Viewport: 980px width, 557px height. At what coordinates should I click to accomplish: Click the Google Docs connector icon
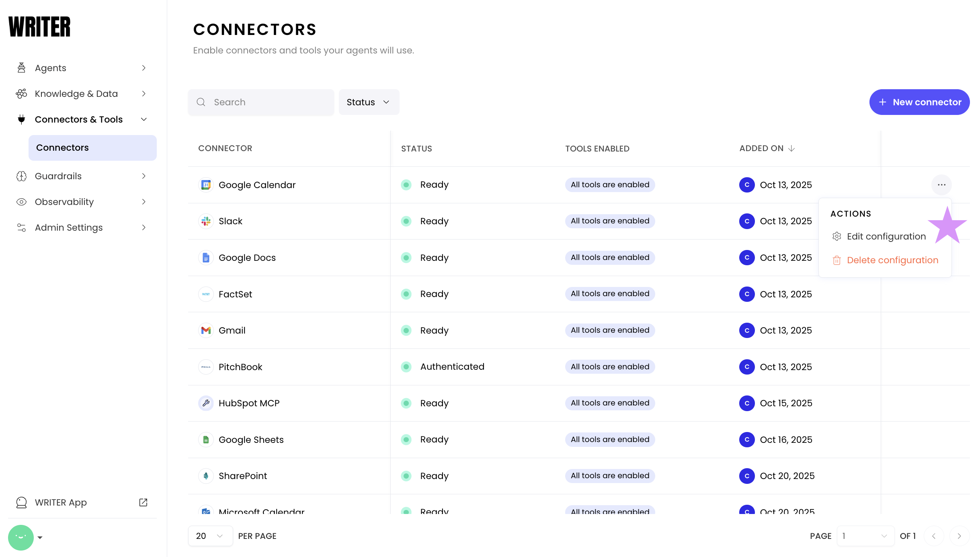click(206, 258)
